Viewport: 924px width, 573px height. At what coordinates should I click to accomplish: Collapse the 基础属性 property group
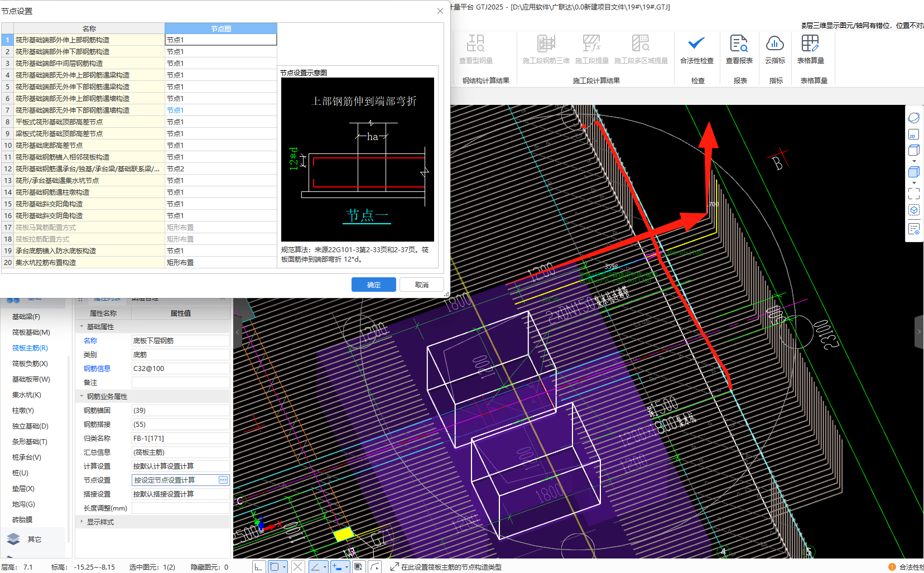tap(81, 326)
